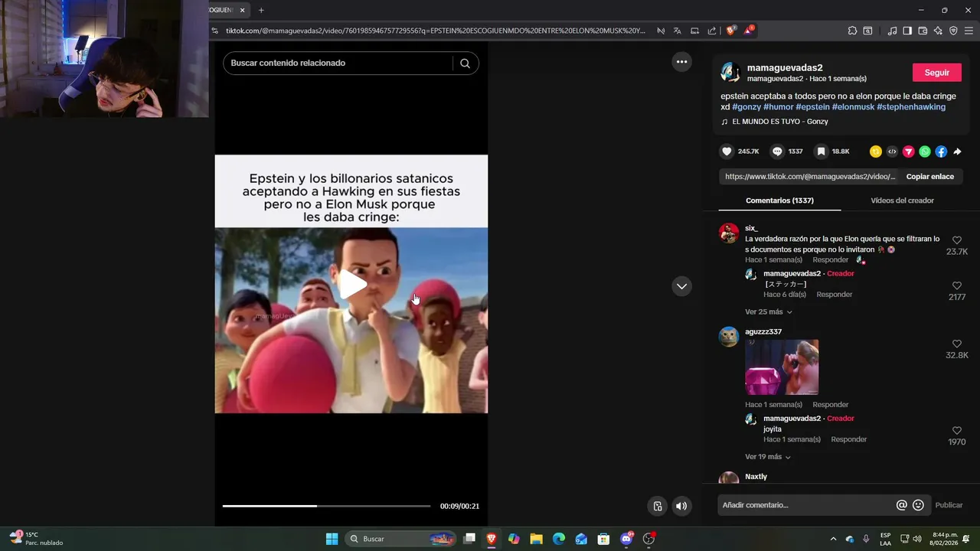Repost the video with yellow repost icon
The width and height of the screenshot is (980, 551).
(x=876, y=152)
